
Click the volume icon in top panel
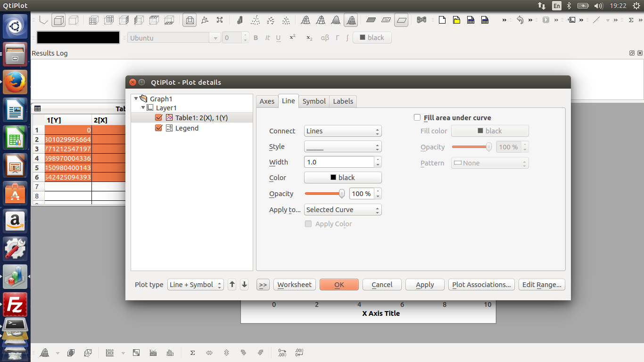pyautogui.click(x=598, y=6)
